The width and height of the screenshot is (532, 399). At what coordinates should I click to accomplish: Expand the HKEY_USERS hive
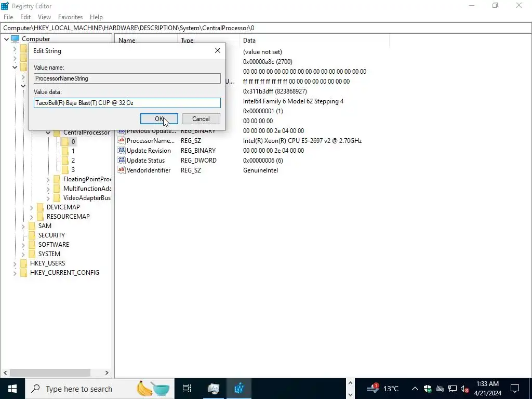pos(15,263)
